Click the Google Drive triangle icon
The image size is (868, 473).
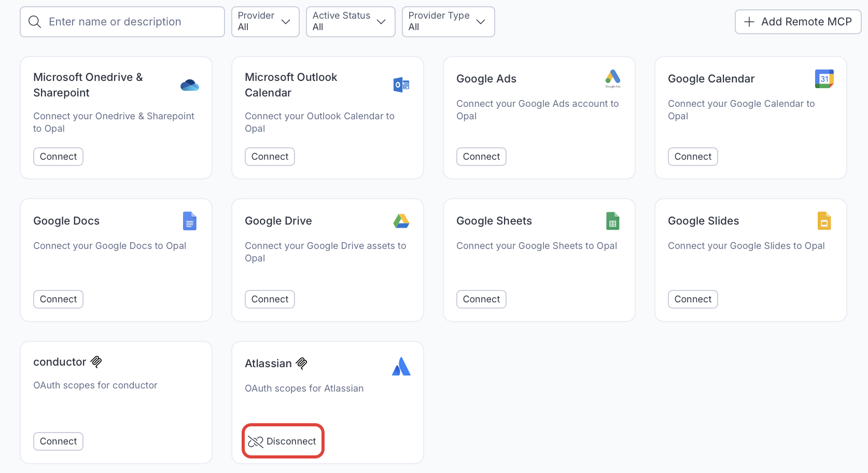pos(401,221)
